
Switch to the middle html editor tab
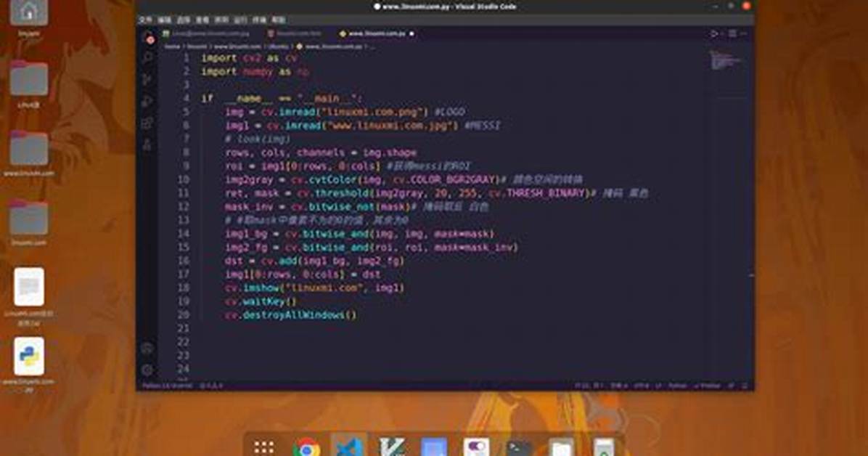295,34
